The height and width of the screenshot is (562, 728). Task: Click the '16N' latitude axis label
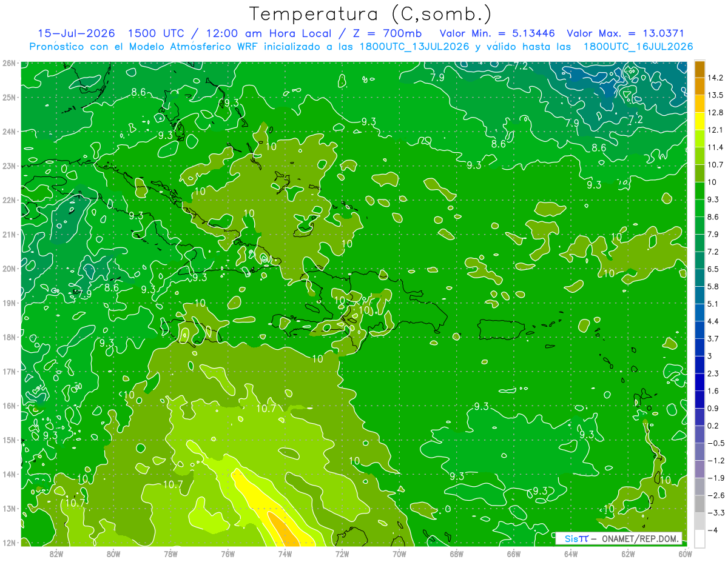[x=9, y=406]
